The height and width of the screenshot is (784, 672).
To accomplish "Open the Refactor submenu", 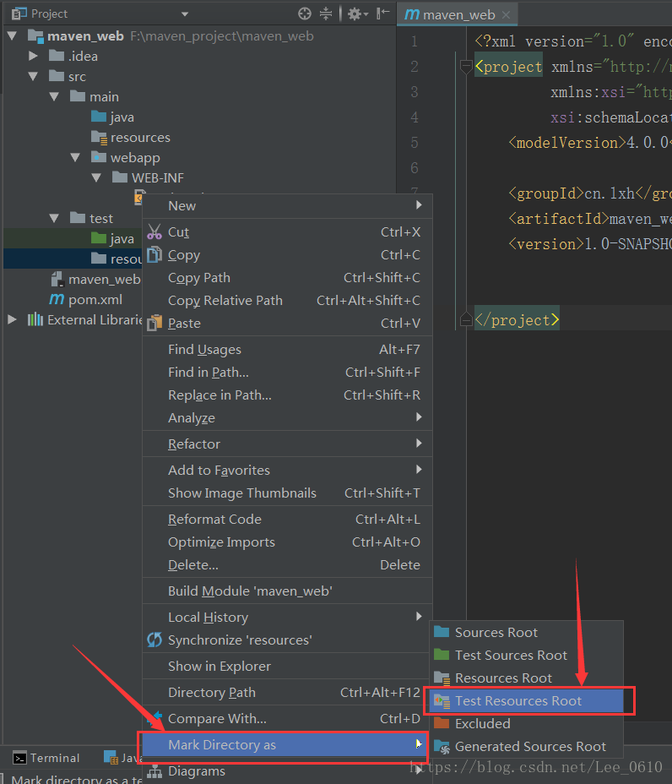I will pyautogui.click(x=287, y=444).
